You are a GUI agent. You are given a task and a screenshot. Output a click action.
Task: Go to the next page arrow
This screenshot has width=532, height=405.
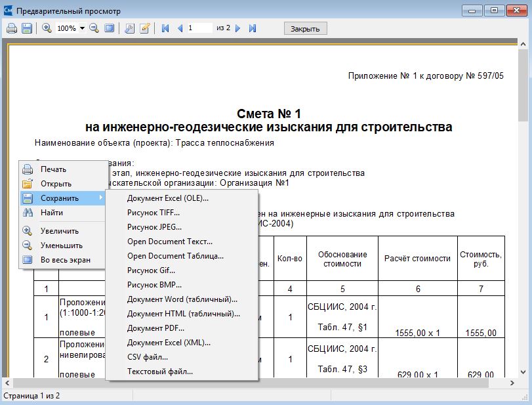pyautogui.click(x=238, y=28)
